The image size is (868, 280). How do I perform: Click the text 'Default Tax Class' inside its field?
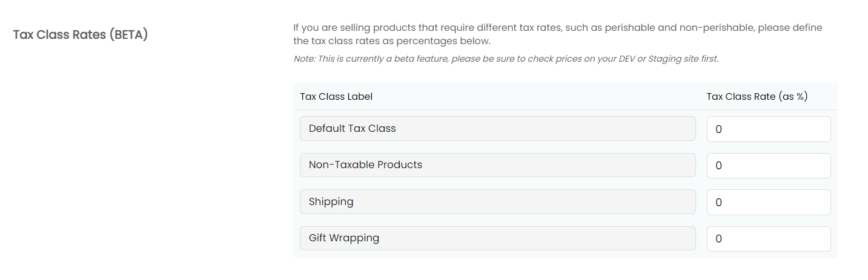352,128
